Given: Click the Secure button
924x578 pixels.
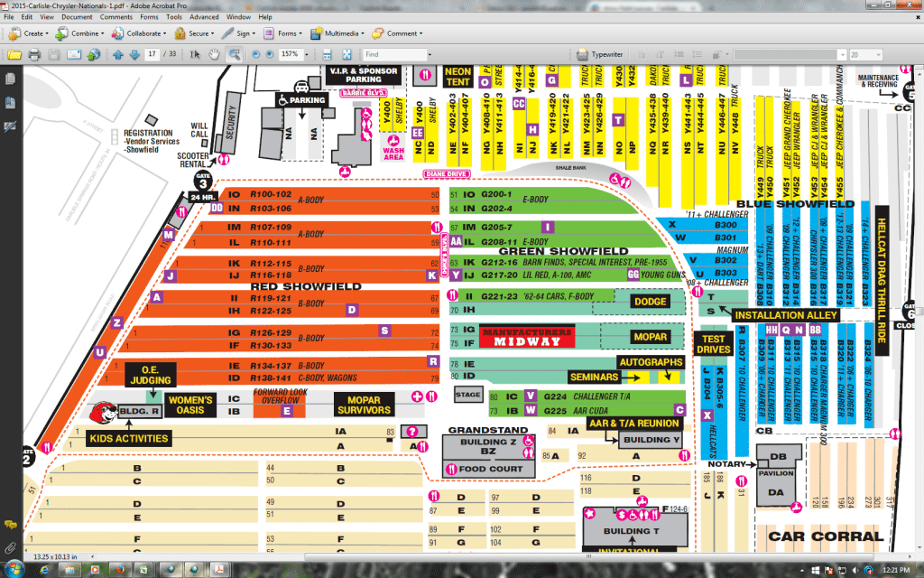Looking at the screenshot, I should [194, 33].
